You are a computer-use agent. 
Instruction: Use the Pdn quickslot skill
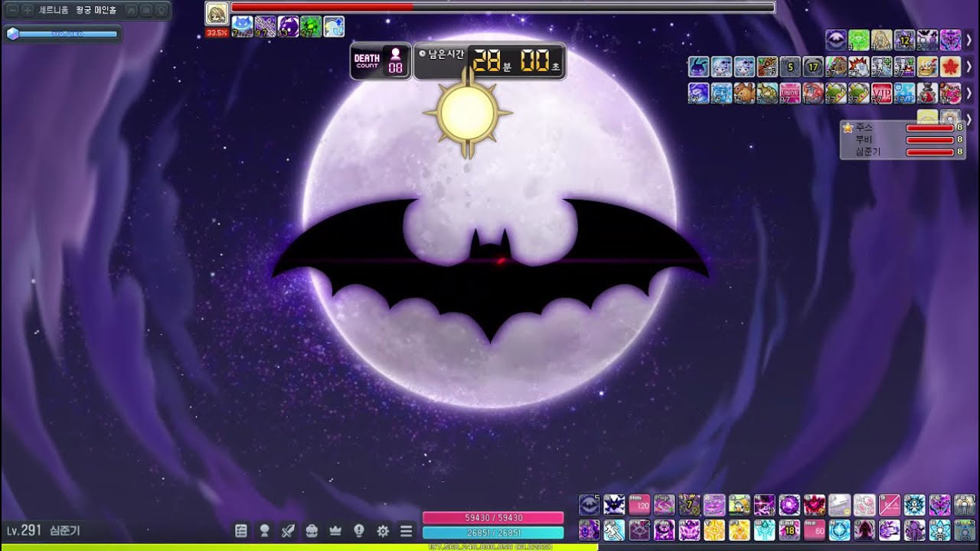(665, 530)
